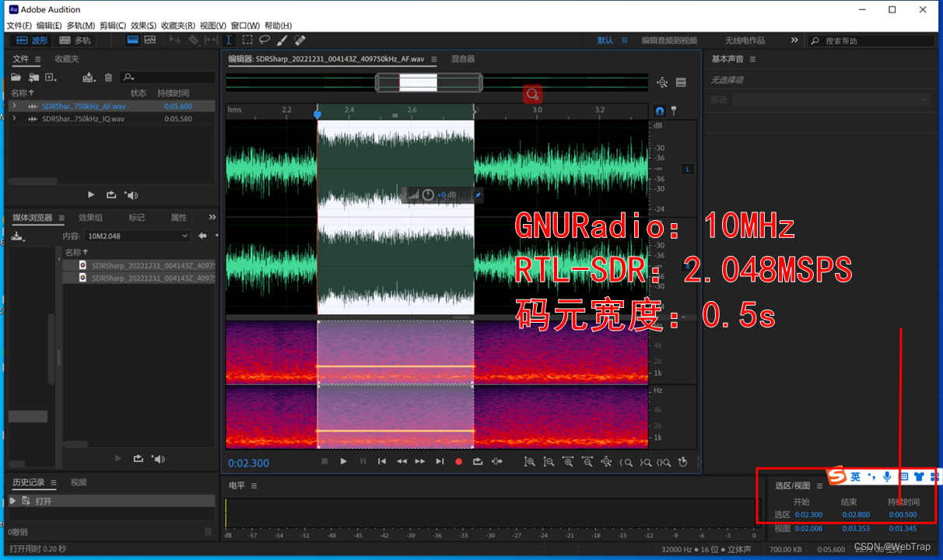Click Zoom In at In Point icon

click(626, 462)
